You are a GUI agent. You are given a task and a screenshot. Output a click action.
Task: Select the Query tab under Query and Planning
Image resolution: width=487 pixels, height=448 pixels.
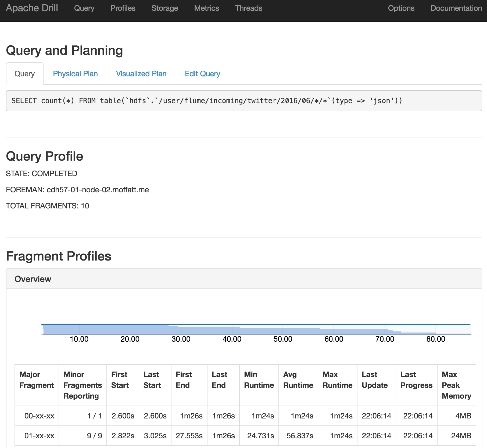point(24,74)
